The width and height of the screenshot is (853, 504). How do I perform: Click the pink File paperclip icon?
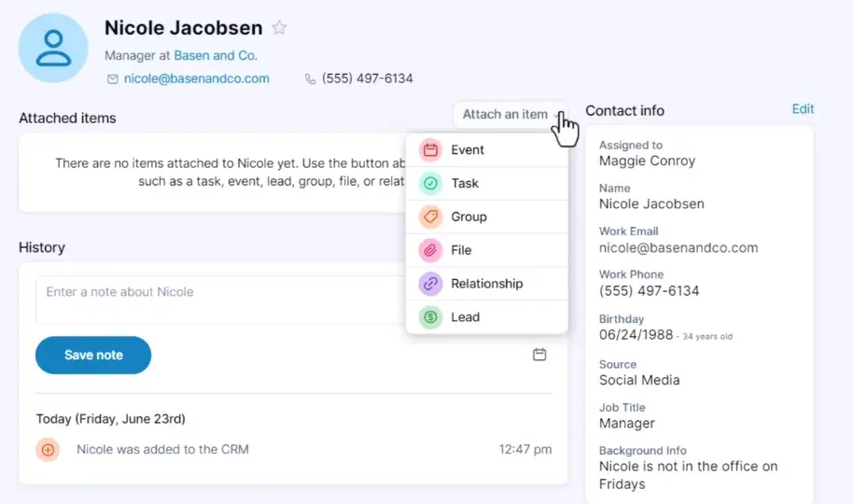430,250
